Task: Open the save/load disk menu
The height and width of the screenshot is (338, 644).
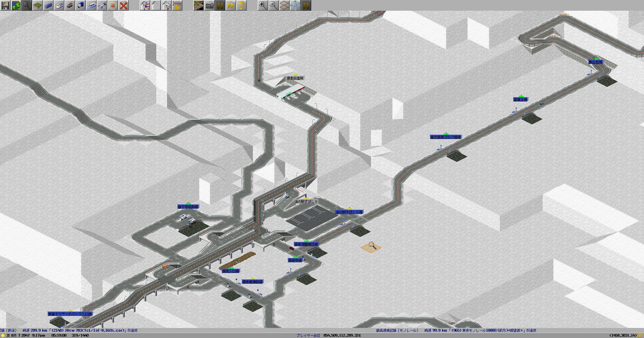Action: pyautogui.click(x=5, y=5)
